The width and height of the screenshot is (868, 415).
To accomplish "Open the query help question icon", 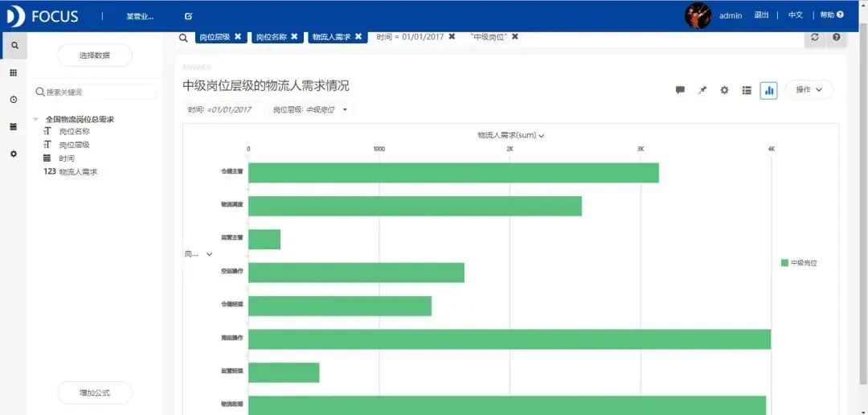I will 836,37.
